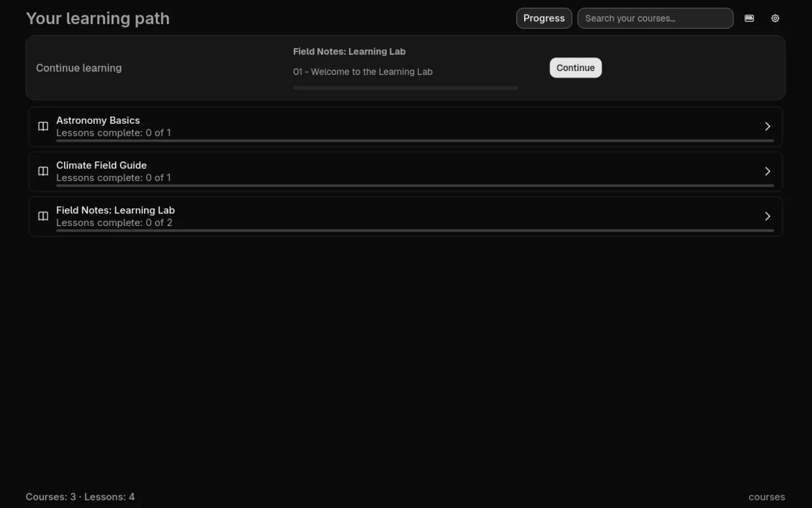Click the Continue button
Screen dimensions: 812x508
(x=575, y=68)
